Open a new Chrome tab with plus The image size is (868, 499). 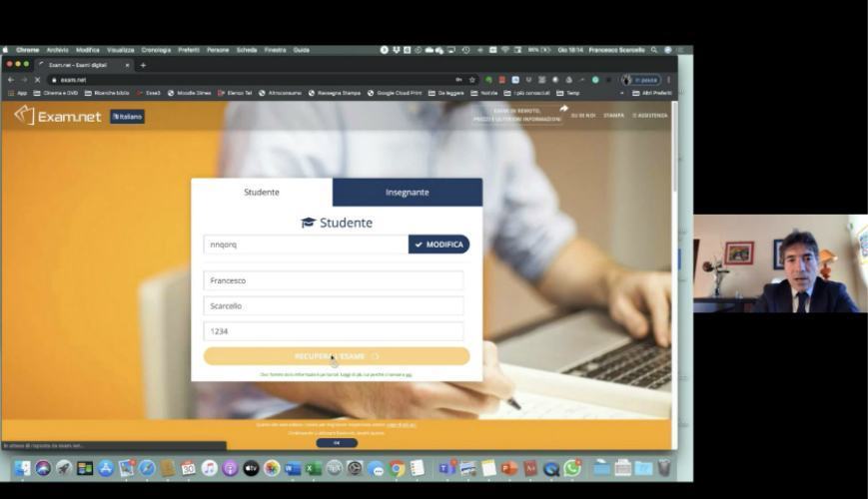point(143,65)
